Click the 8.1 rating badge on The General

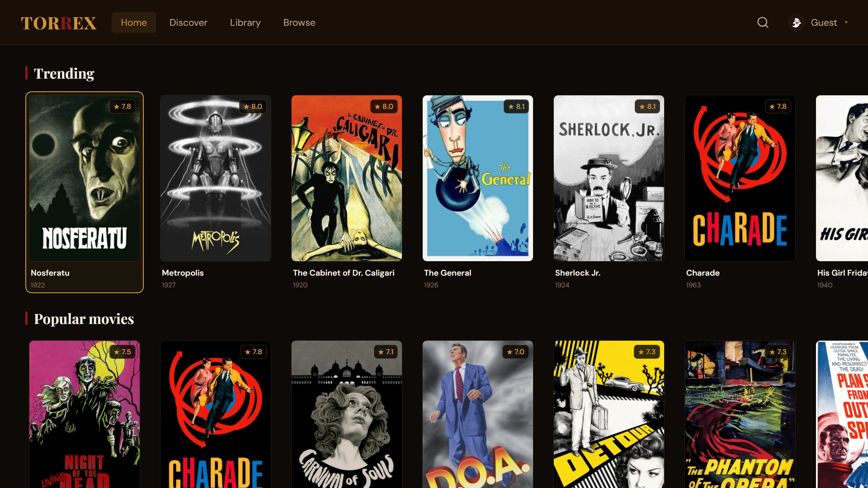click(516, 107)
